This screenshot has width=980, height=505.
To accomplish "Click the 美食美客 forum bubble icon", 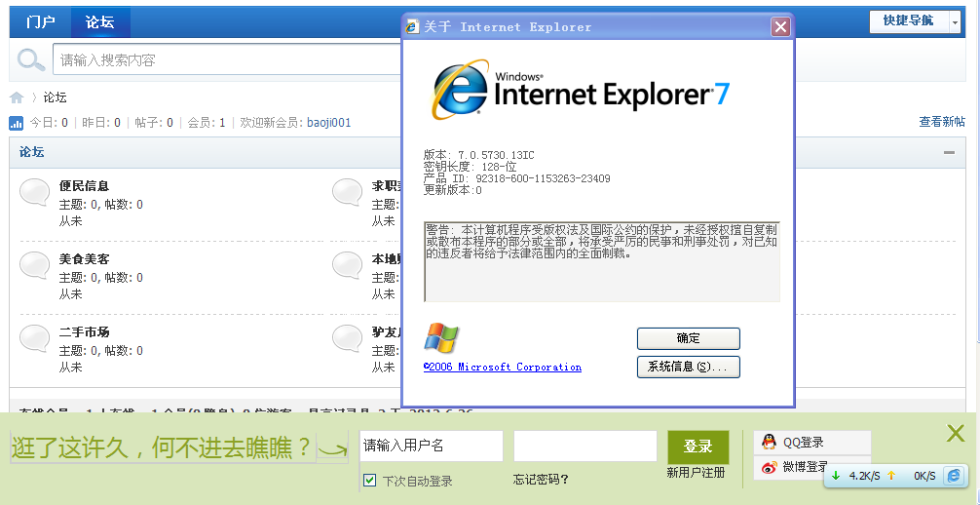I will pos(34,265).
